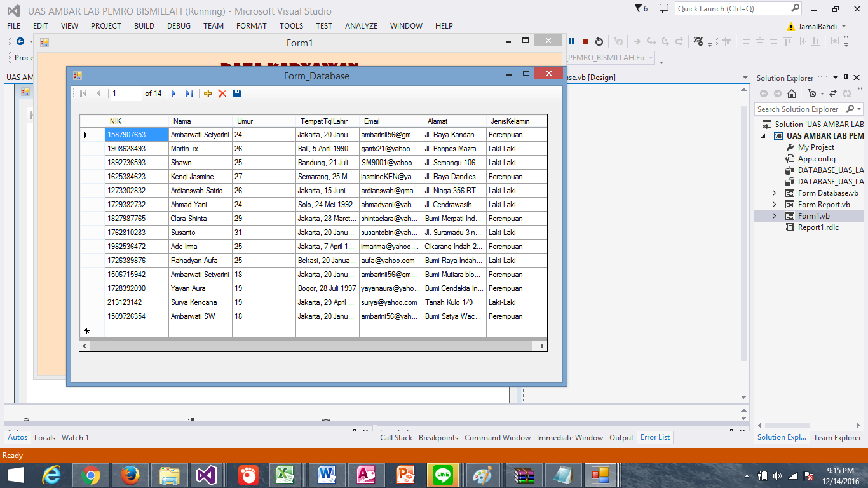Click the data grid's horizontal scrollbar

313,346
